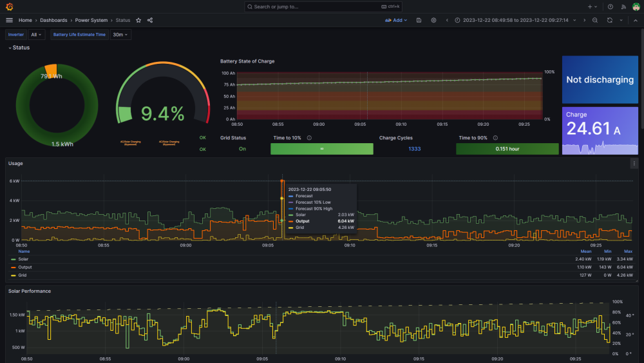Click the 9.4% gauge value
This screenshot has height=363, width=644.
coord(163,114)
